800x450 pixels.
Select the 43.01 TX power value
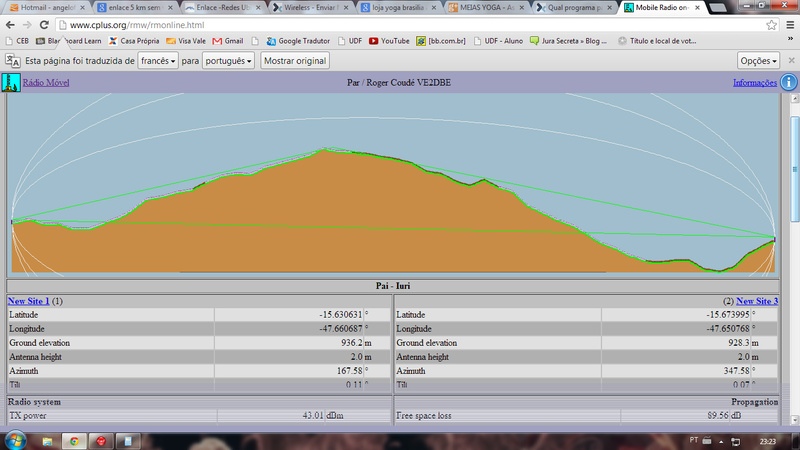313,416
